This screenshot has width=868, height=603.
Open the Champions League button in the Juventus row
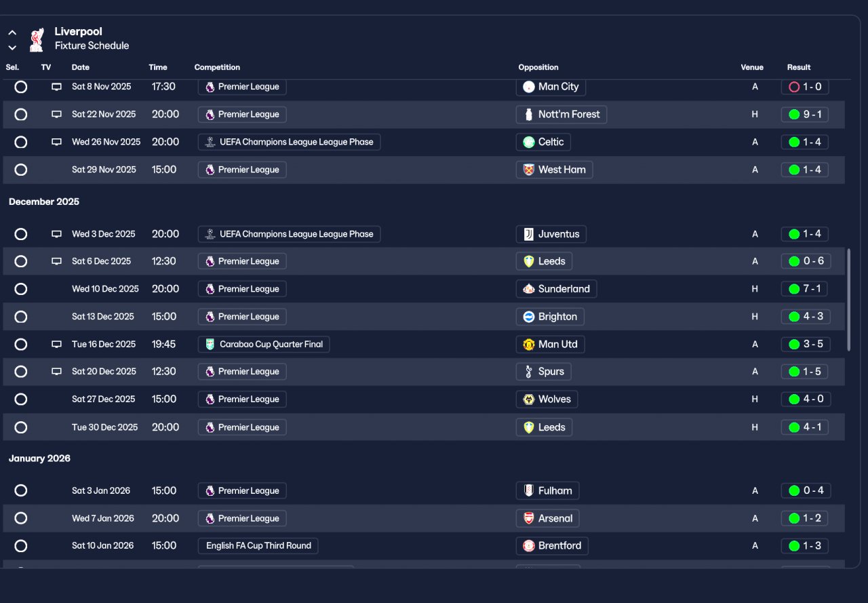pos(290,234)
